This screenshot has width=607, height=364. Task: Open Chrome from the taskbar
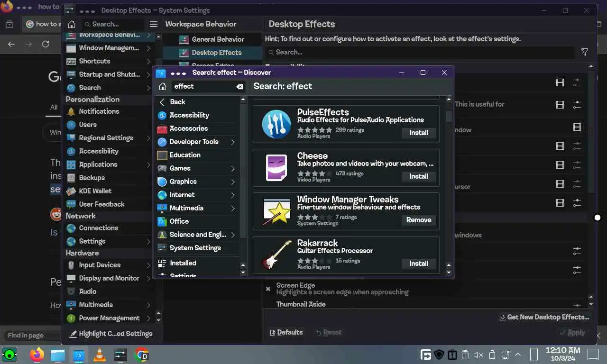coord(141,355)
